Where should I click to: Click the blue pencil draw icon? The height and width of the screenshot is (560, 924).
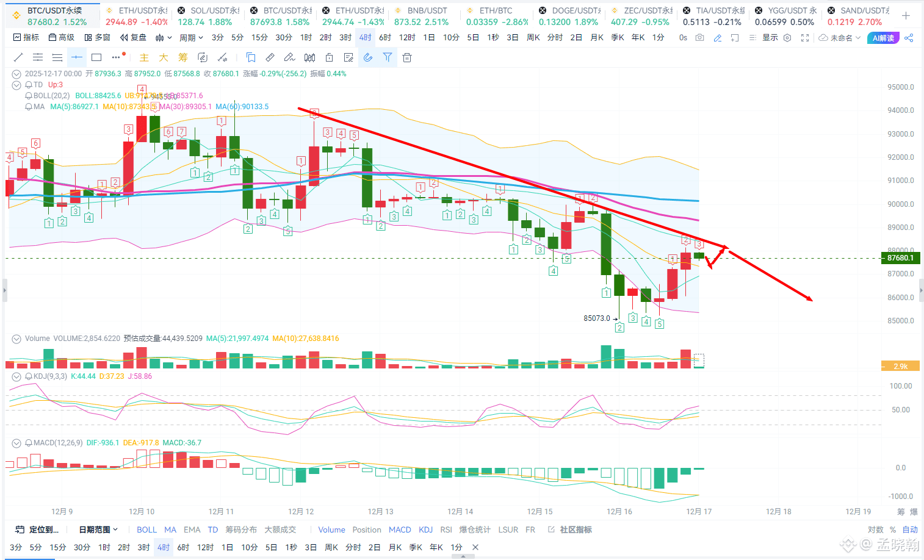(x=718, y=38)
